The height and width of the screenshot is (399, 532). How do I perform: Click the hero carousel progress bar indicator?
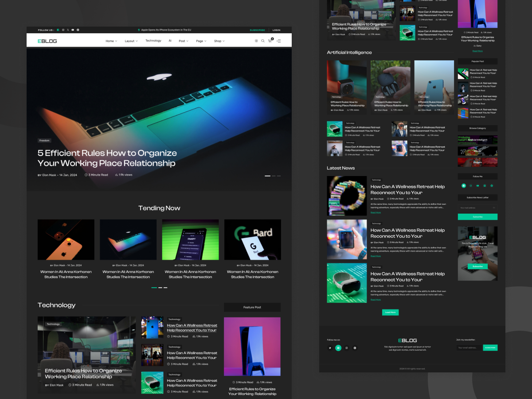(x=267, y=176)
